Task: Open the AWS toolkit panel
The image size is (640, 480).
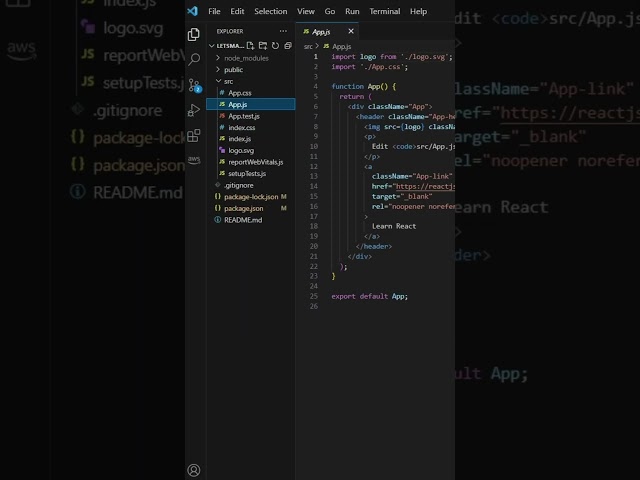Action: [x=194, y=159]
